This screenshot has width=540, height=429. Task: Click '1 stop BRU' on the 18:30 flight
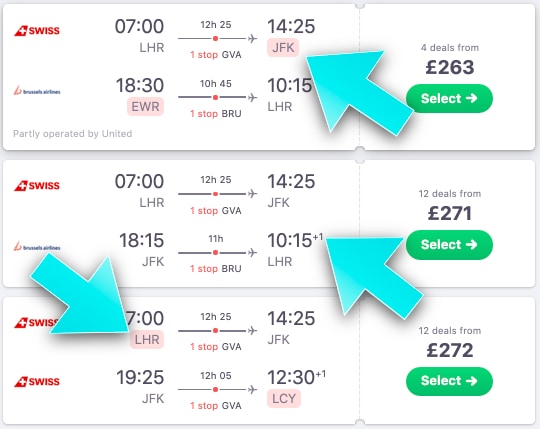coord(216,114)
